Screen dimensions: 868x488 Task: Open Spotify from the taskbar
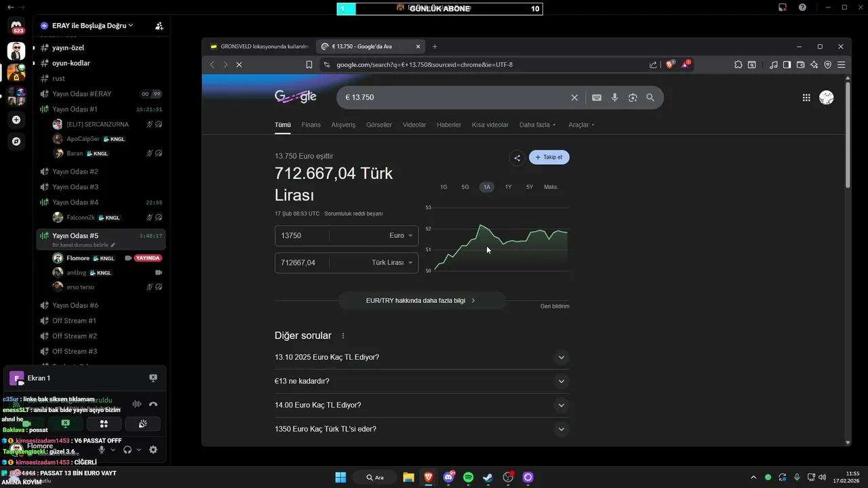[468, 477]
